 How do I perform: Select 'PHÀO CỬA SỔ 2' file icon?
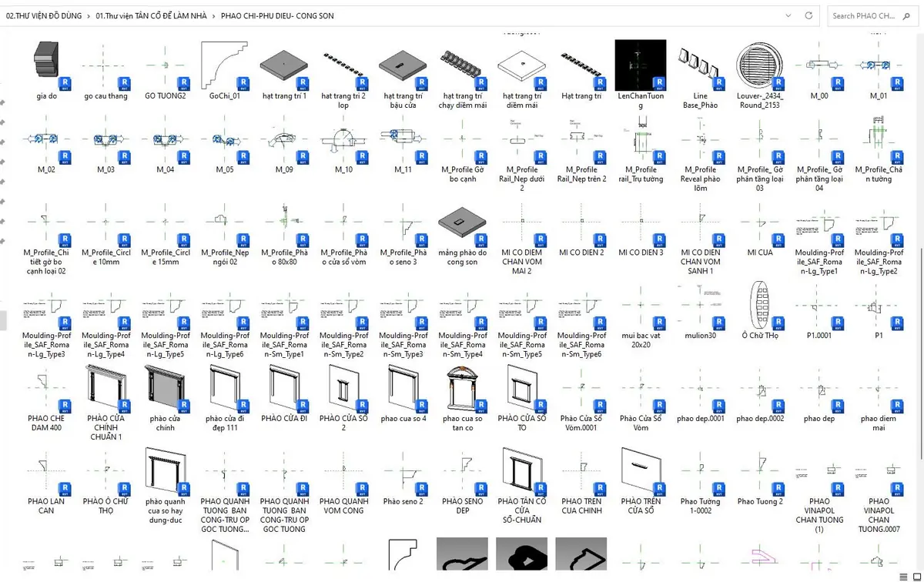[343, 389]
